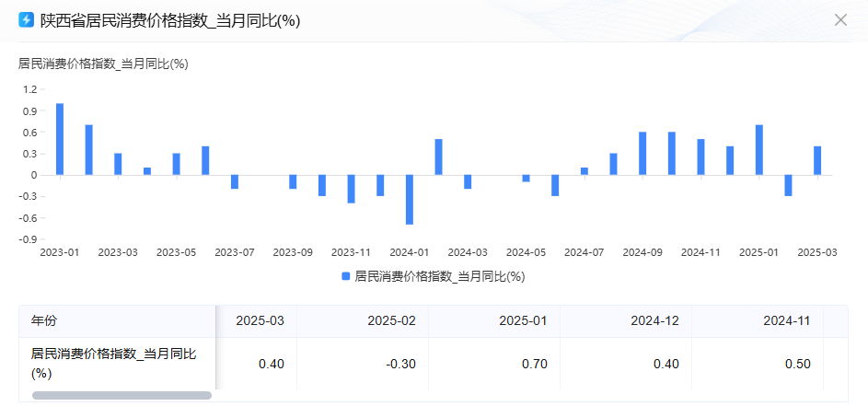Click the 1.2 y-axis label
The image size is (868, 418).
click(29, 89)
